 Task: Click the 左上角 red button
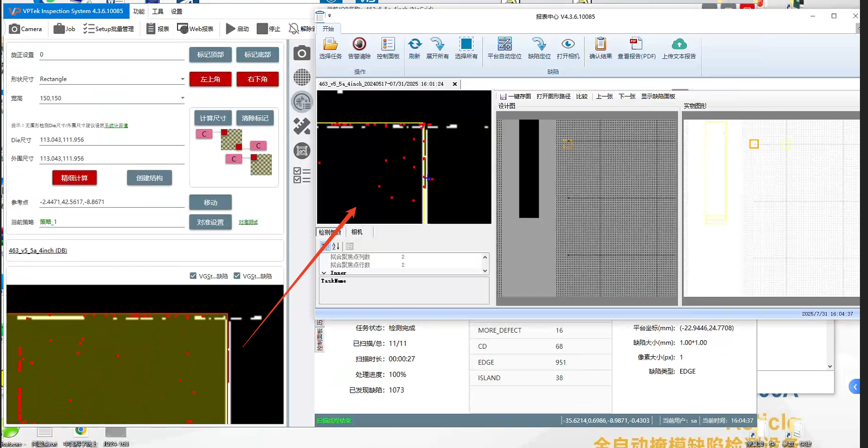tap(210, 79)
